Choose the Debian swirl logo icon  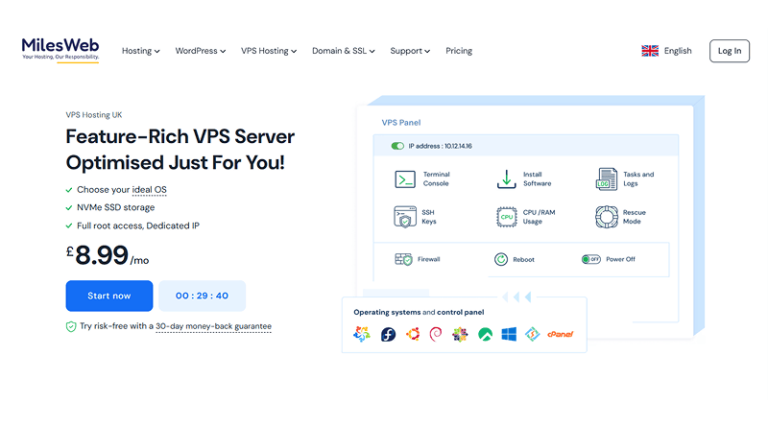[436, 334]
